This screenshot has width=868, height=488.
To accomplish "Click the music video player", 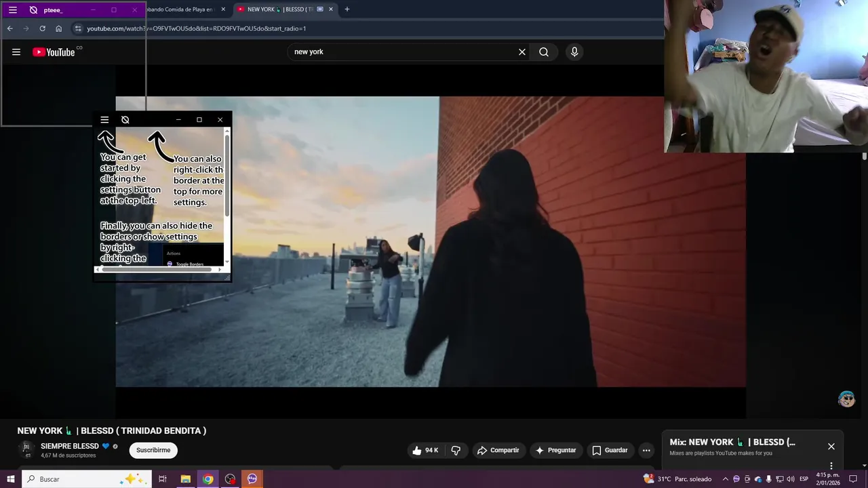I will (x=431, y=242).
